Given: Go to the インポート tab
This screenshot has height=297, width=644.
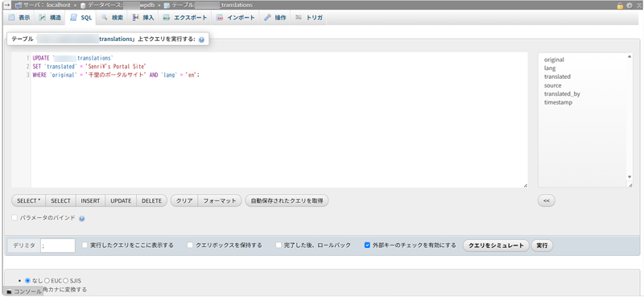Looking at the screenshot, I should (x=235, y=18).
